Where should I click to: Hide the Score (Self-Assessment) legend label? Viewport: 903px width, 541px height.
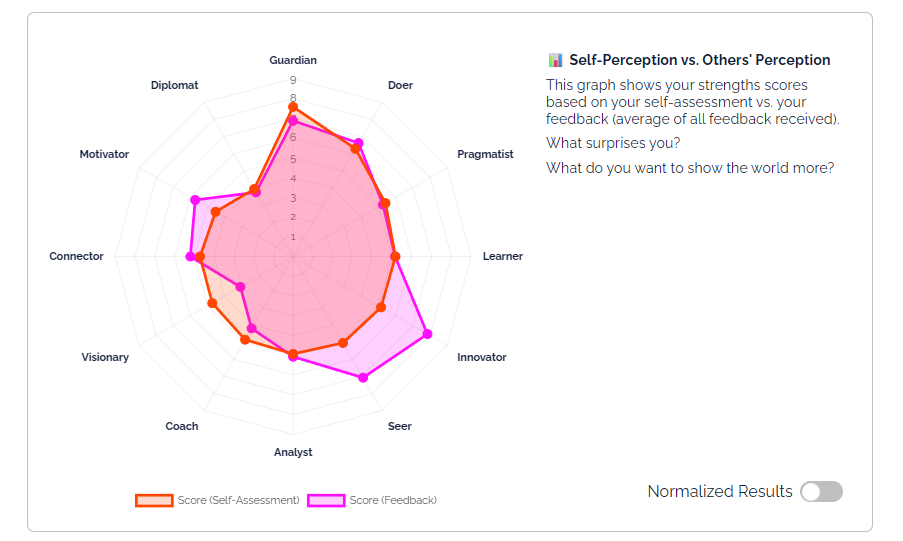(238, 500)
